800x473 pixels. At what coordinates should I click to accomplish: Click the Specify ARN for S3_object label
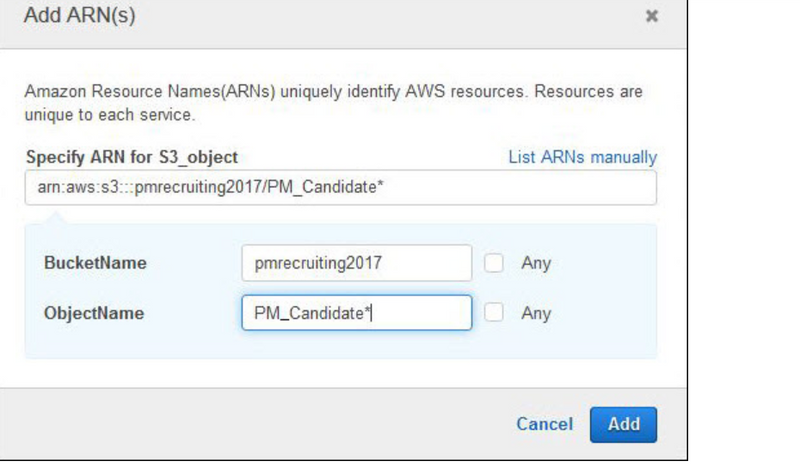131,157
